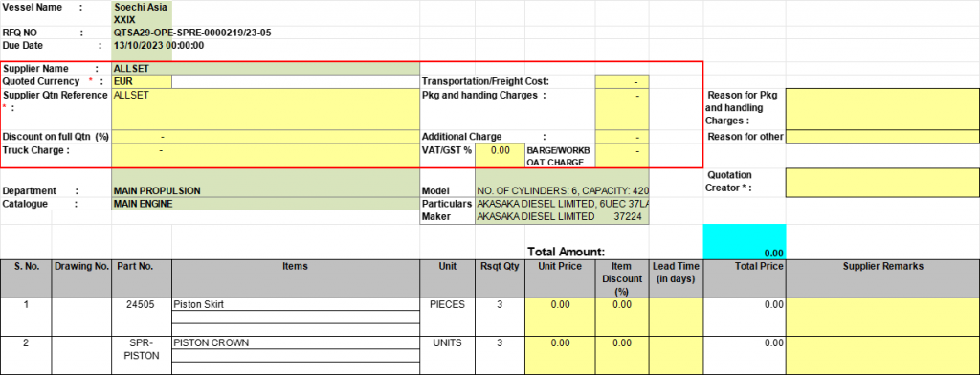Click the Model value NO. OF CYLINDERS cell
Image resolution: width=980 pixels, height=375 pixels.
coord(562,190)
